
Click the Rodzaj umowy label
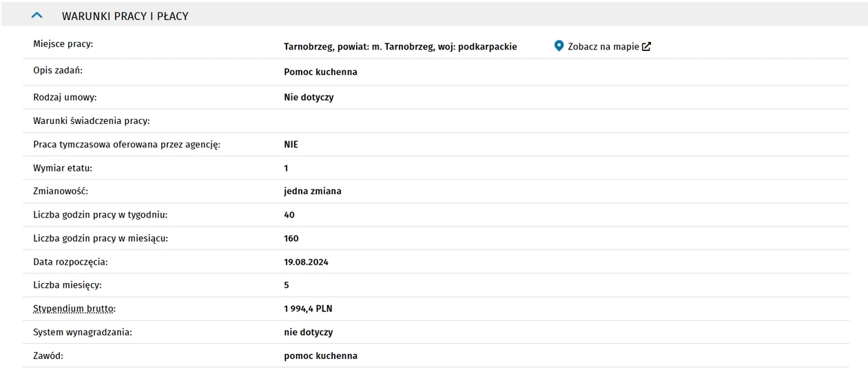[x=65, y=97]
